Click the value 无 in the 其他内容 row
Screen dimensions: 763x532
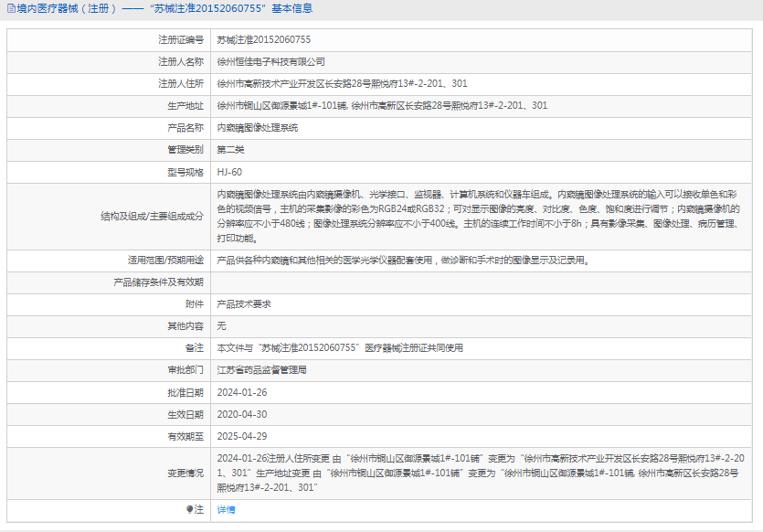221,326
